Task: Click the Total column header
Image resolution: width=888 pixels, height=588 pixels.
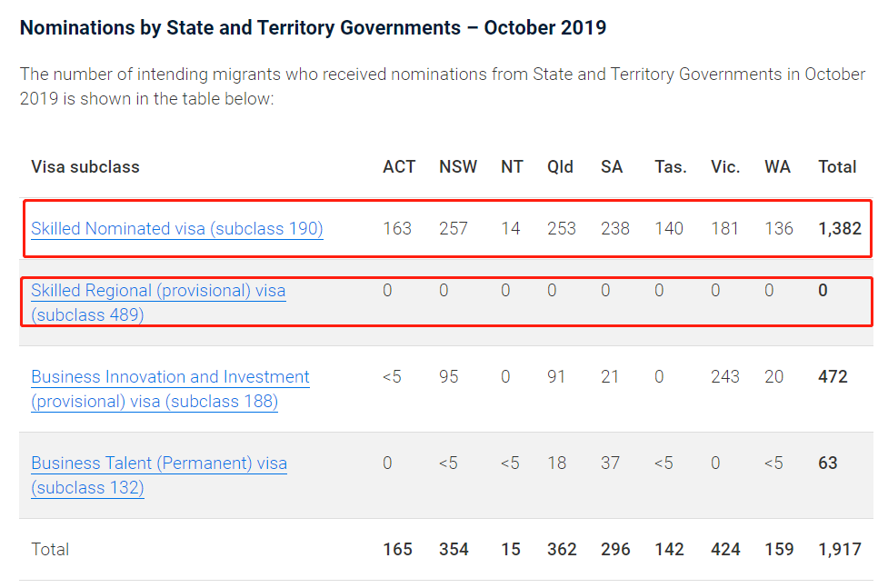Action: (x=837, y=167)
